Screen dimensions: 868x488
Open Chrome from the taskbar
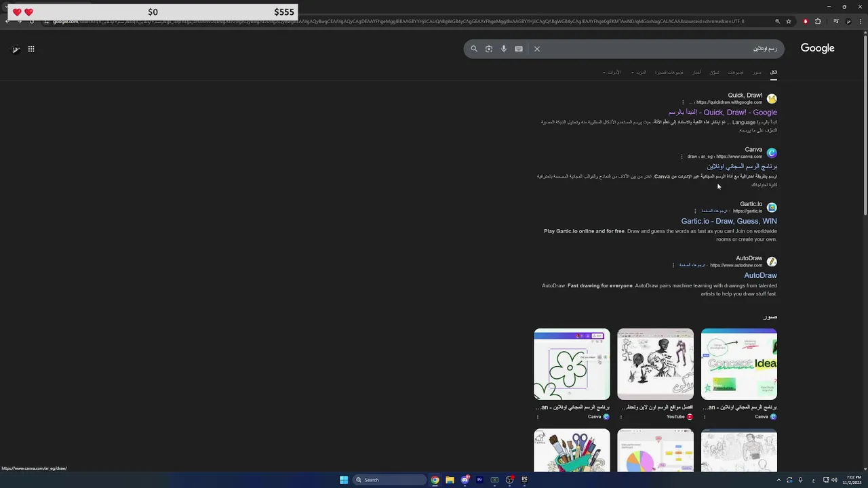(435, 480)
